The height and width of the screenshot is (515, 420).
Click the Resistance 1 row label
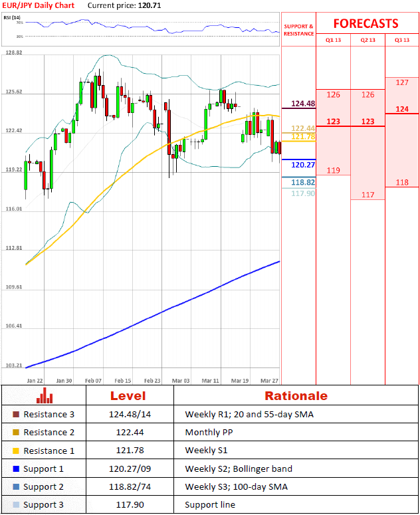(x=49, y=451)
